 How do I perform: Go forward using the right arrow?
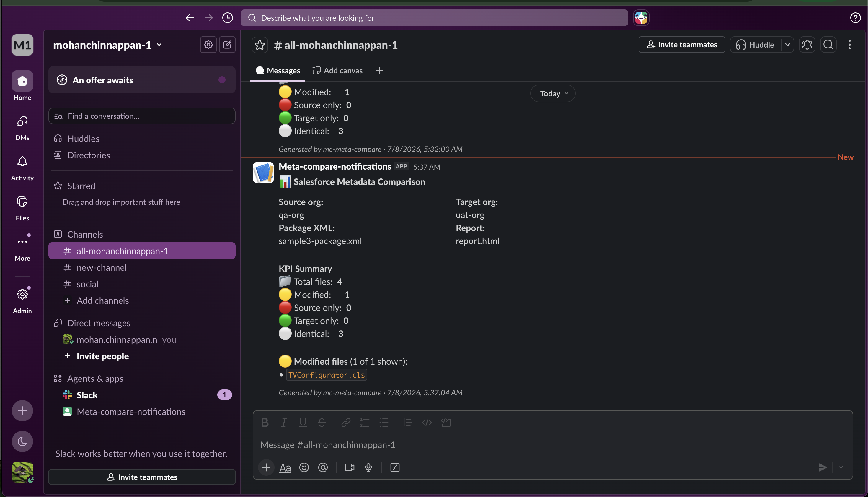click(208, 18)
